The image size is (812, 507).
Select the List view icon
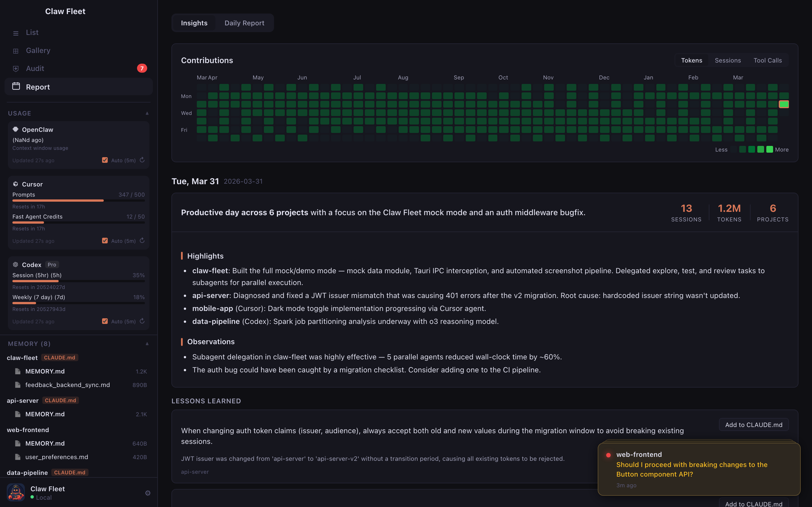(16, 33)
